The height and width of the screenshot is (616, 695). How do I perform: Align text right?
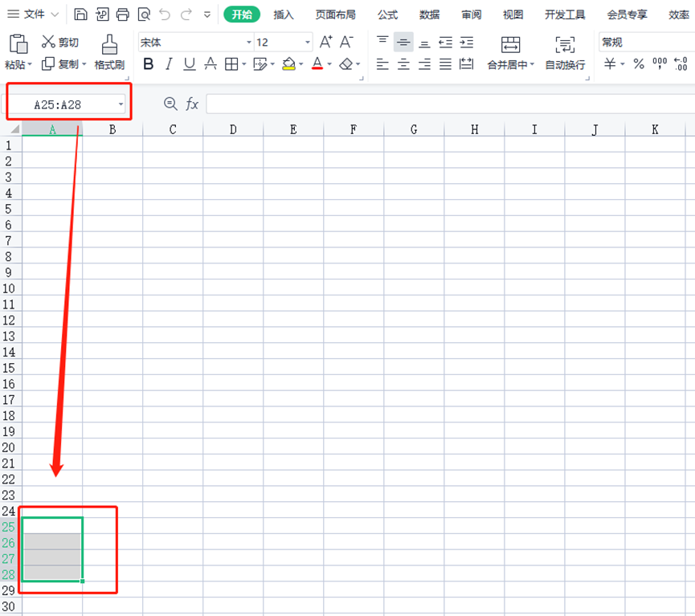(x=424, y=65)
